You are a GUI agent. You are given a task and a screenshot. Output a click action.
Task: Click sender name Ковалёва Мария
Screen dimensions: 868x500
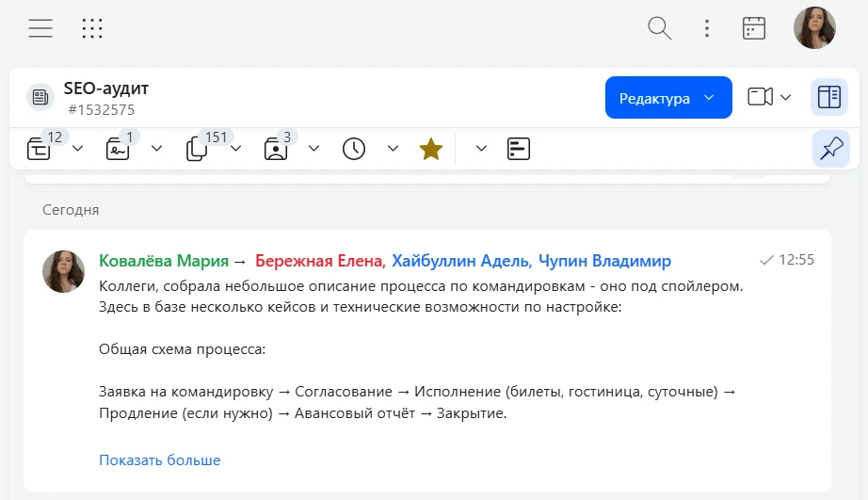tap(164, 260)
